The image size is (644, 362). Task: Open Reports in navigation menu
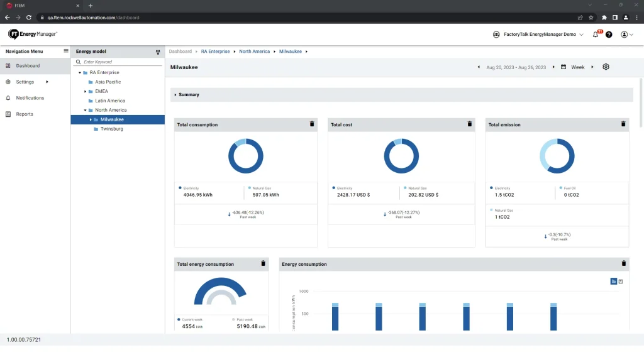pyautogui.click(x=25, y=114)
